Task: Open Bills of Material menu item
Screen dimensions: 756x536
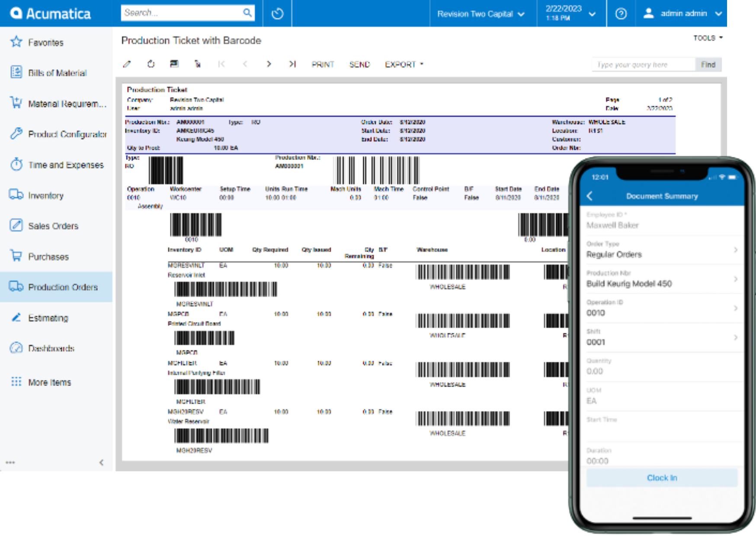Action: pyautogui.click(x=57, y=73)
